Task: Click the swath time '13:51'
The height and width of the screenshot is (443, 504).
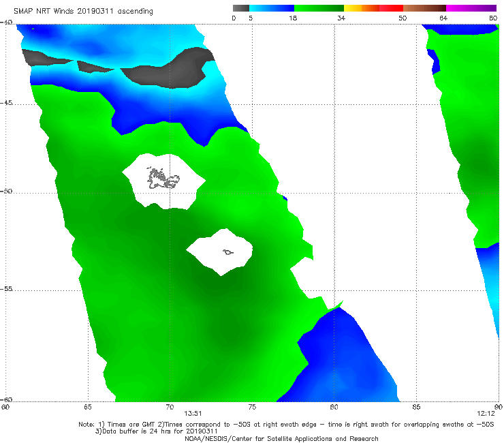Action: point(193,414)
